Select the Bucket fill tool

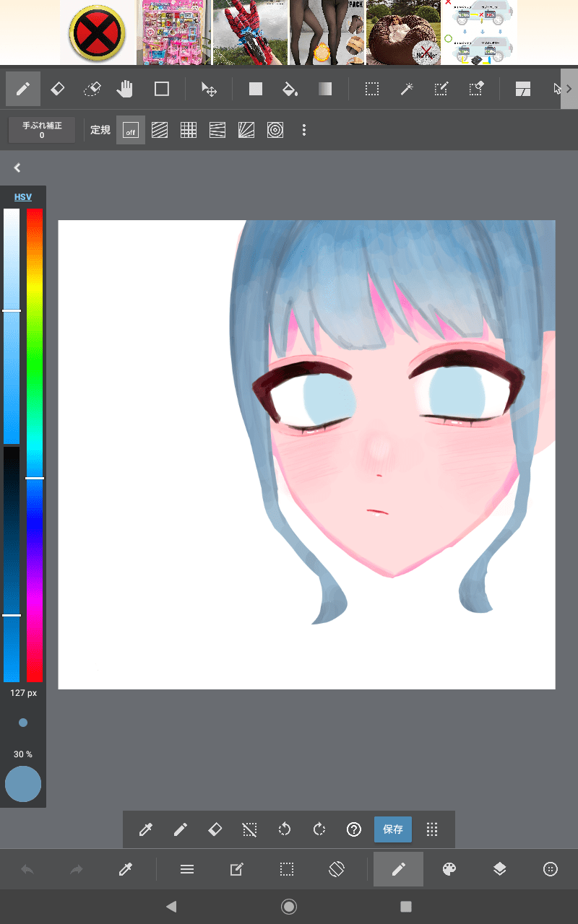[290, 89]
